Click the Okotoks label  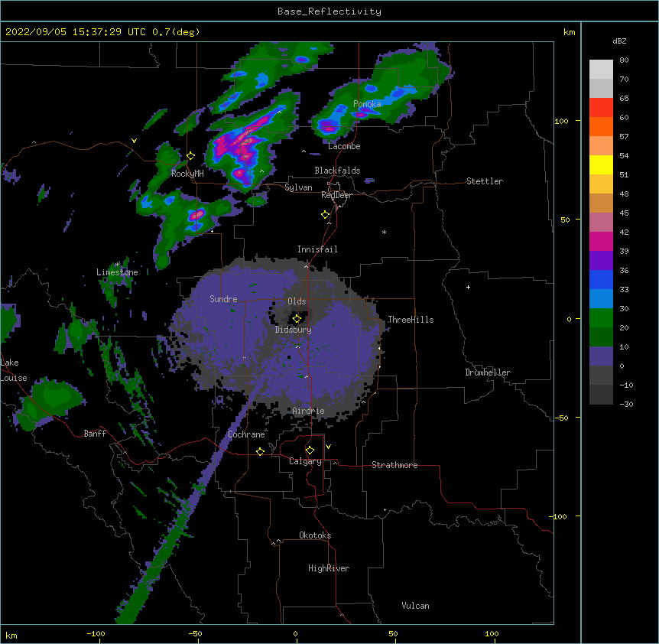point(315,535)
